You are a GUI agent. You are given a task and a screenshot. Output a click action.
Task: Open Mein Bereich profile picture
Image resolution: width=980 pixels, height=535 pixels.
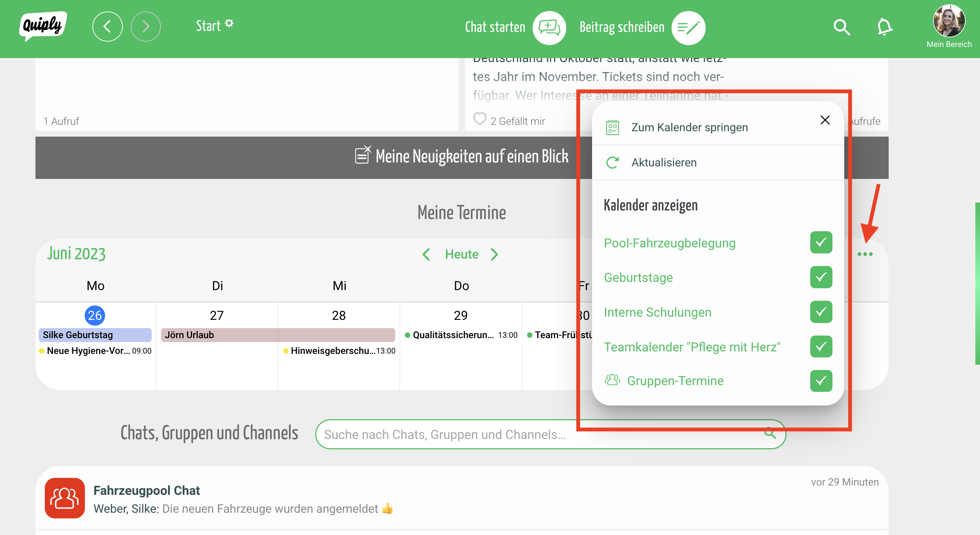pyautogui.click(x=948, y=21)
